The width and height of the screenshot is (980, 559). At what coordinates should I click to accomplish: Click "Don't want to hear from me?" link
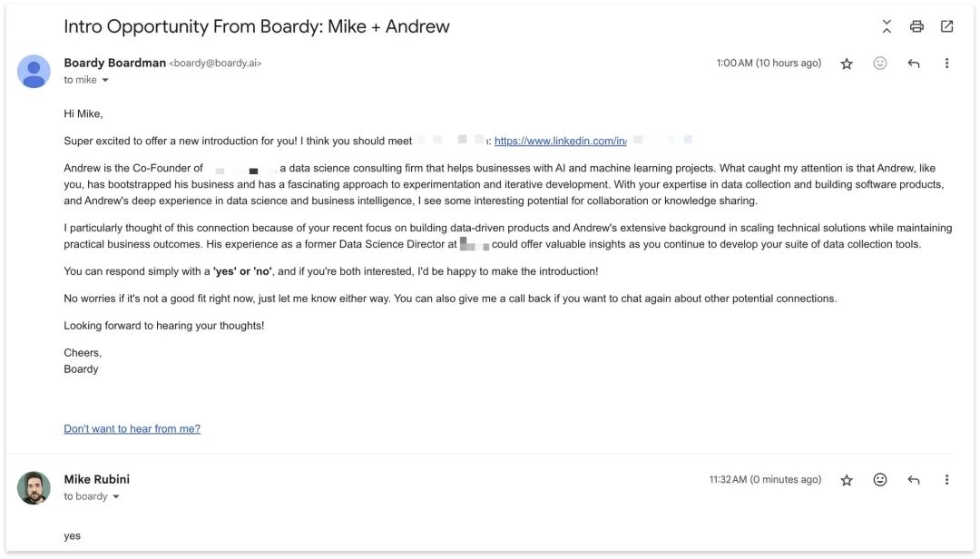tap(132, 429)
